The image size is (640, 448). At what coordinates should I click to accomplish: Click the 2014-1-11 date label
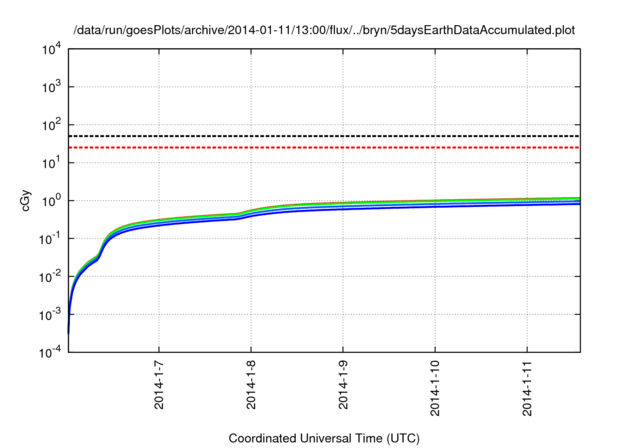(x=527, y=388)
